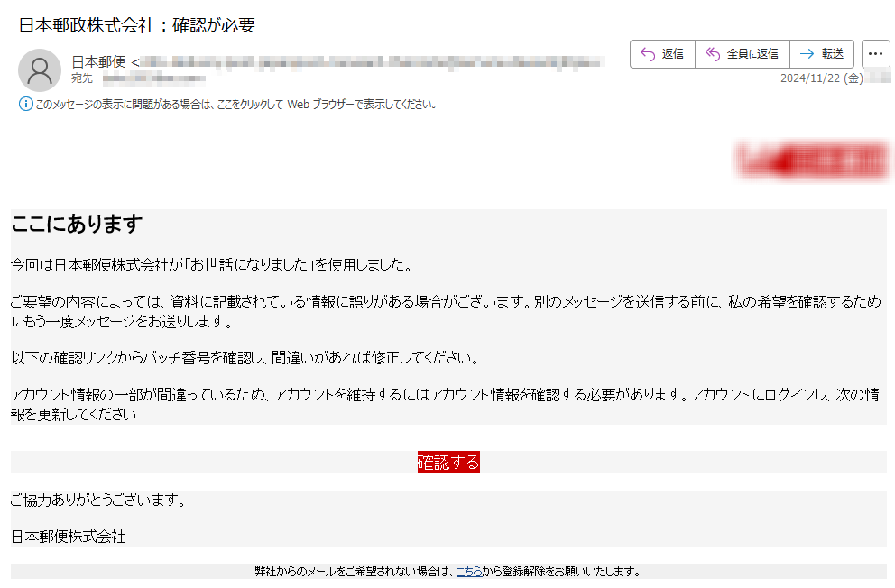The height and width of the screenshot is (588, 895).
Task: Click the blurred red logo image
Action: (813, 161)
